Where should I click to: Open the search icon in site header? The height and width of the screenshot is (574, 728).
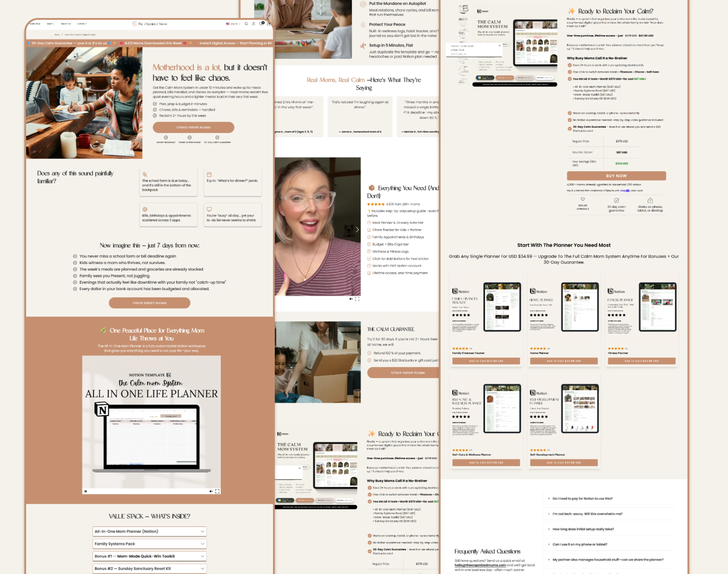point(246,24)
